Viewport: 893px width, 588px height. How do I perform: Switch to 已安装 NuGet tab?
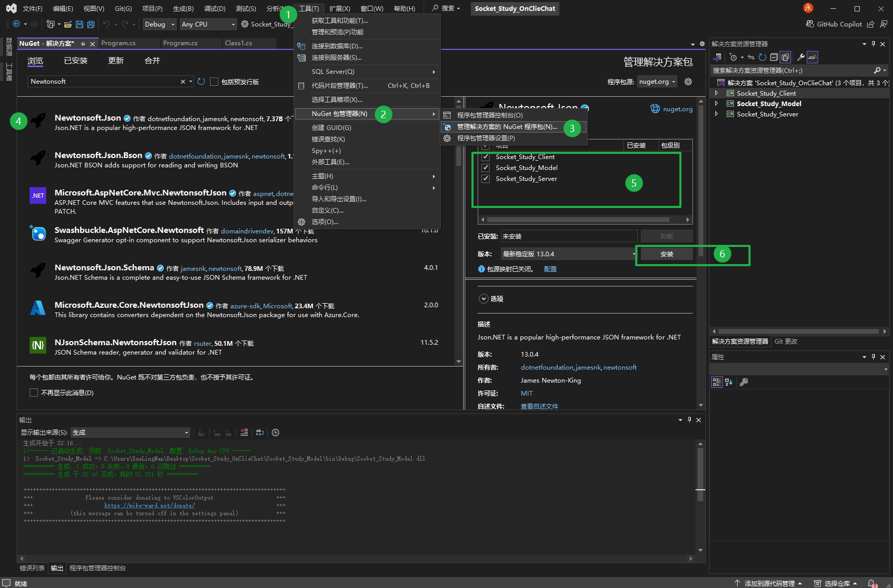tap(76, 61)
